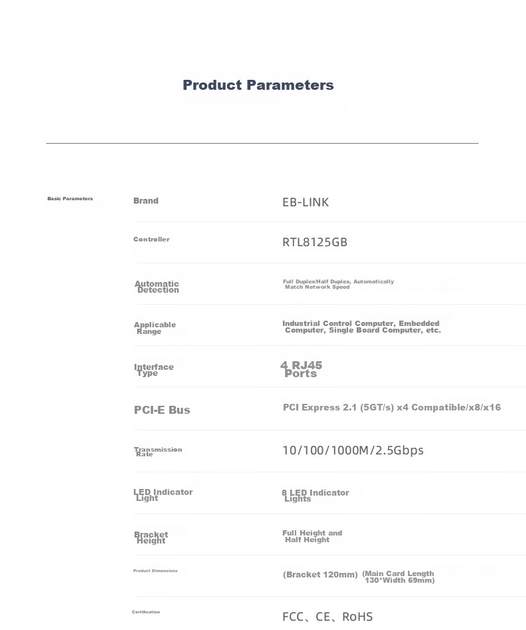This screenshot has height=630, width=526.
Task: Click the Applicable Range label
Action: click(x=155, y=328)
